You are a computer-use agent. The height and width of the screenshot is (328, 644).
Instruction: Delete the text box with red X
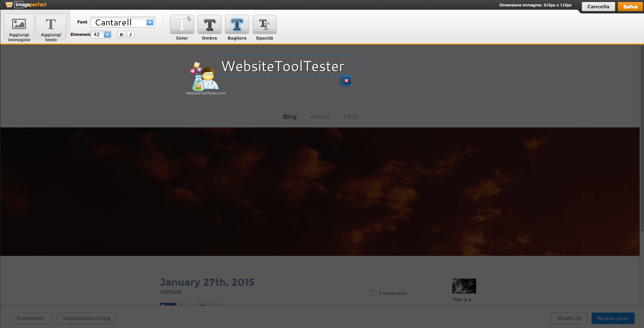[347, 81]
